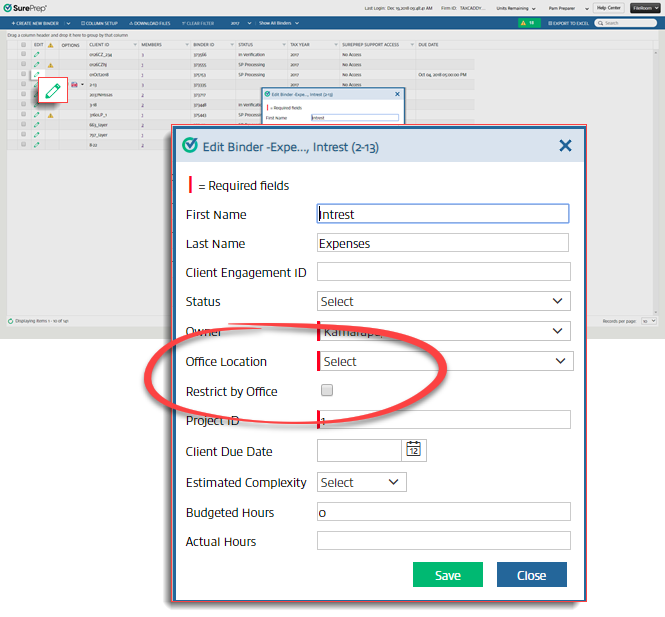The width and height of the screenshot is (665, 617).
Task: Open the Estimated Complexity dropdown
Action: pos(361,482)
